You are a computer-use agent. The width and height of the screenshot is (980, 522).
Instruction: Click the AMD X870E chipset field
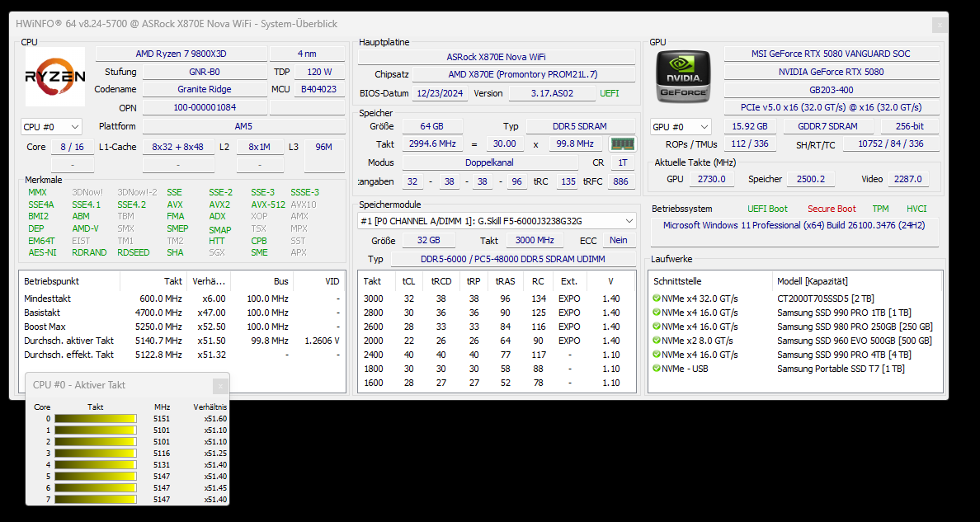point(522,74)
